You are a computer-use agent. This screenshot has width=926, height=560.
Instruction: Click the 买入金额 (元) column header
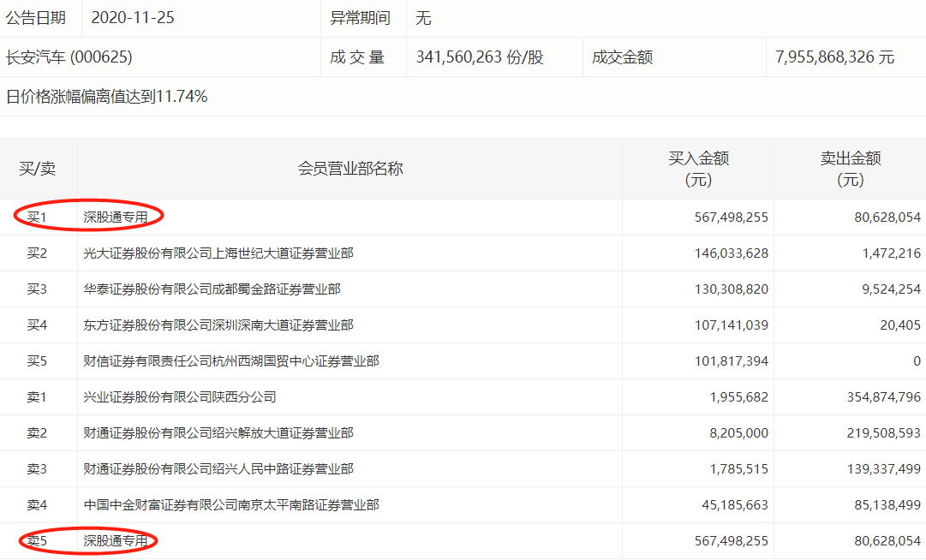pos(699,169)
